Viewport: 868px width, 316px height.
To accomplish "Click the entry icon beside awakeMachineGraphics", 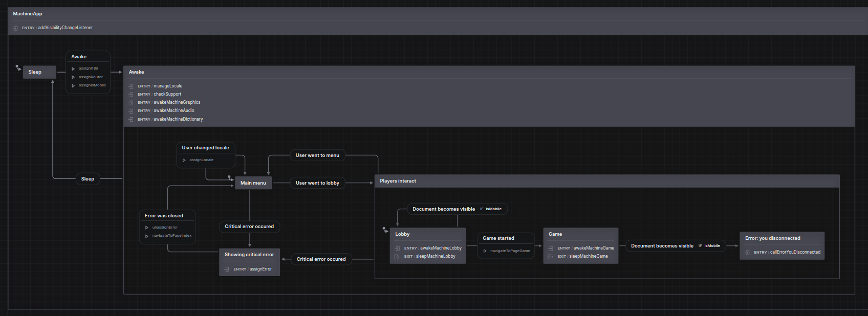I will tap(131, 102).
